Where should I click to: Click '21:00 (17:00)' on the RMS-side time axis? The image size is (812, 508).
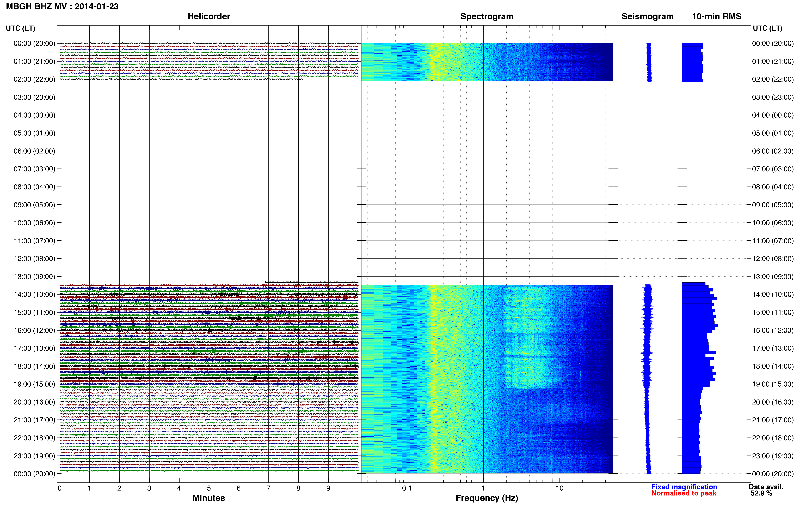[773, 420]
